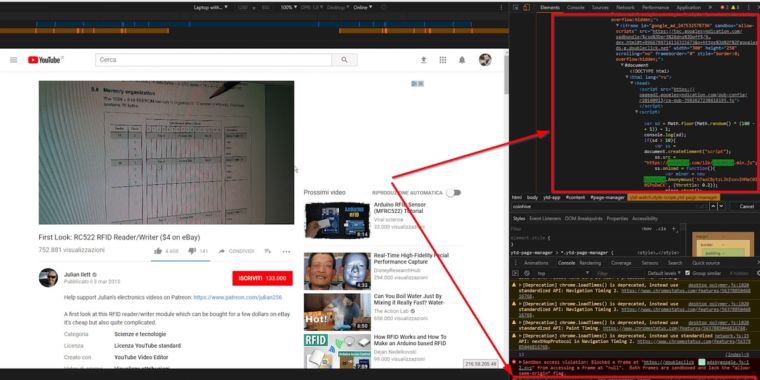Screen dimensions: 760x380
Task: Open the YouTube hamburger menu
Action: tap(14, 60)
